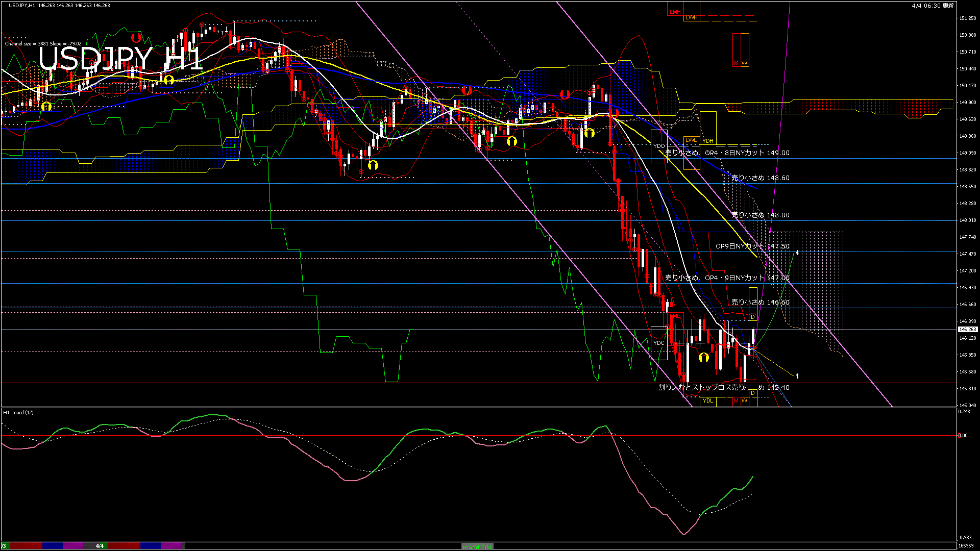
Task: Click the red LMH label at top
Action: click(x=675, y=12)
